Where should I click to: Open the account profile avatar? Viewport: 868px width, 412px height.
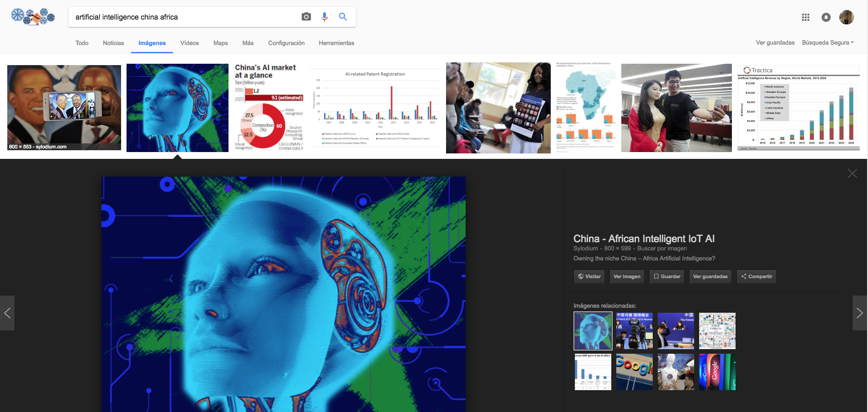coord(847,17)
